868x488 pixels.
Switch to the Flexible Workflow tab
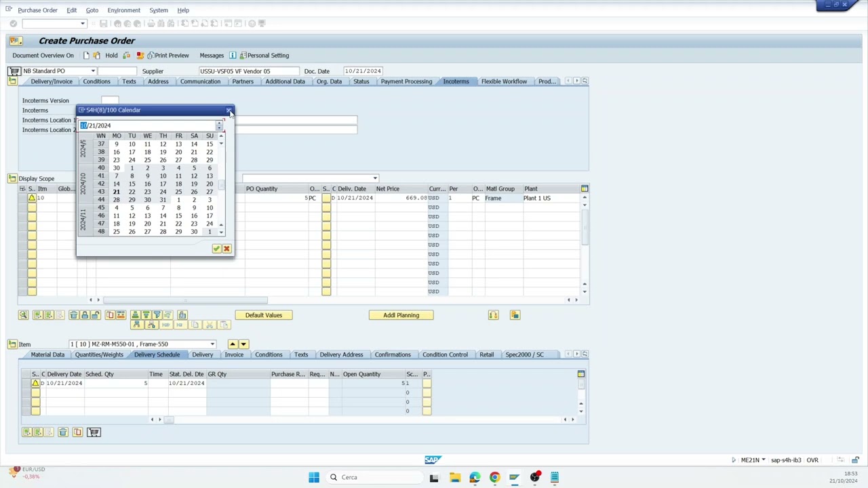click(x=504, y=81)
